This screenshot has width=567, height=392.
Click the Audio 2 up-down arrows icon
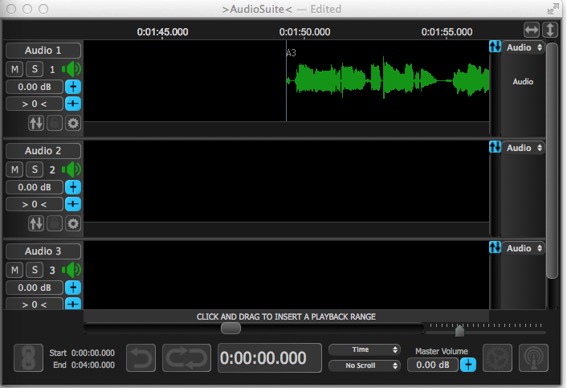click(36, 223)
